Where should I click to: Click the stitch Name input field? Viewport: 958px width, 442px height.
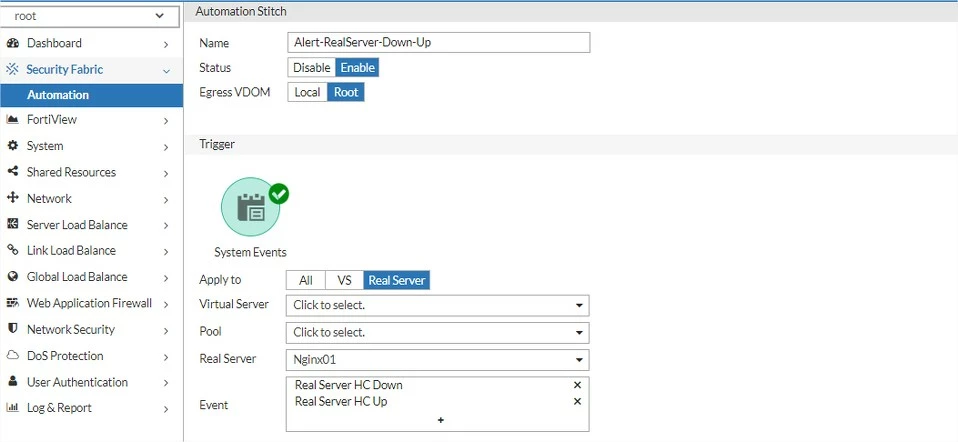coord(439,43)
